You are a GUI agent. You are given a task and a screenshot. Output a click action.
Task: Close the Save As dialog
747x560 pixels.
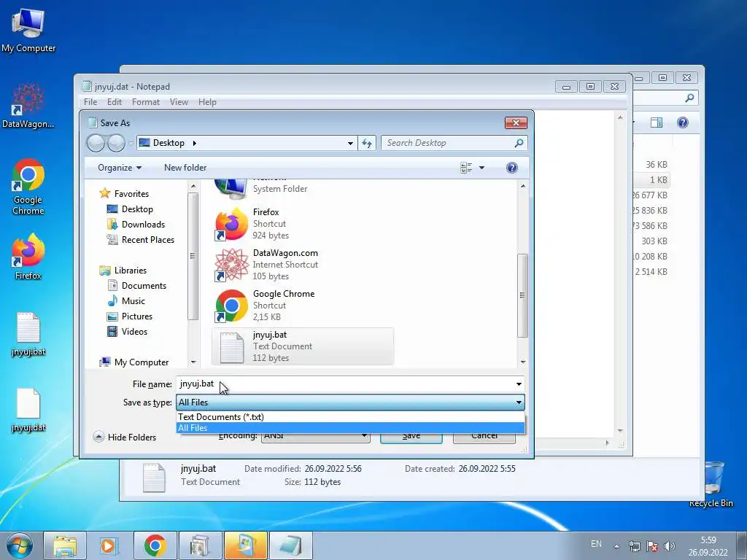tap(516, 122)
